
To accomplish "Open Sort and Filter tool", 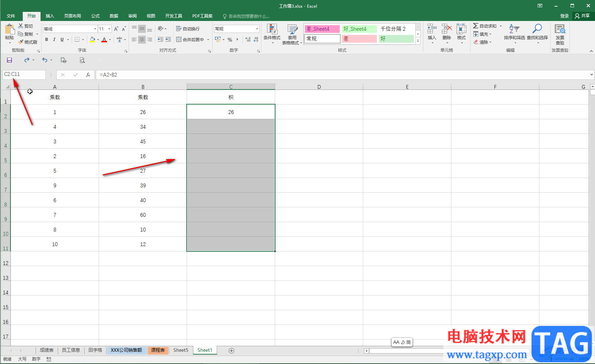I will coord(514,33).
